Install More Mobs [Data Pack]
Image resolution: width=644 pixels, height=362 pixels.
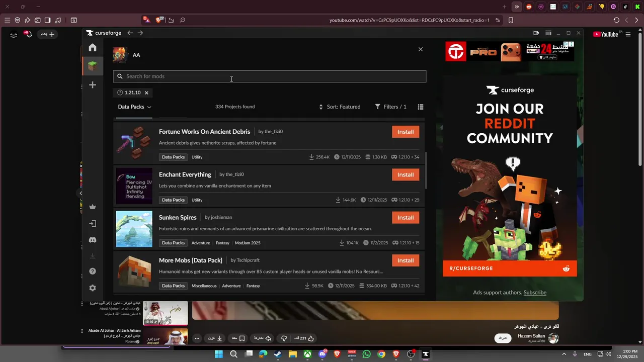pyautogui.click(x=406, y=260)
